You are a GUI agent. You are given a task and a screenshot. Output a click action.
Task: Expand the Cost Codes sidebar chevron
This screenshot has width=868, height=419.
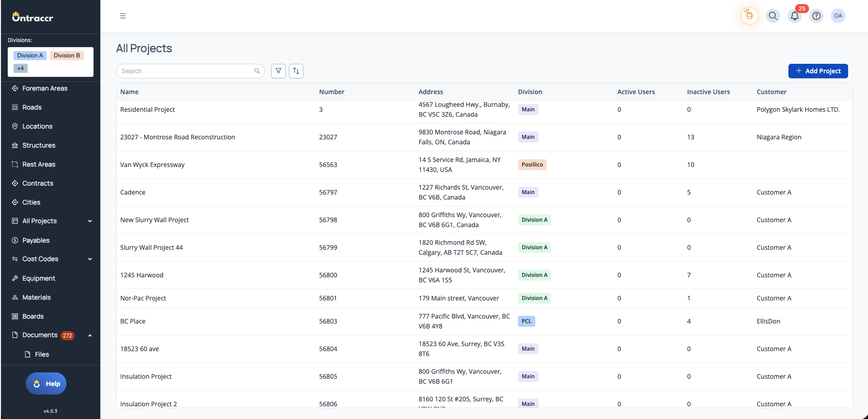pos(90,259)
